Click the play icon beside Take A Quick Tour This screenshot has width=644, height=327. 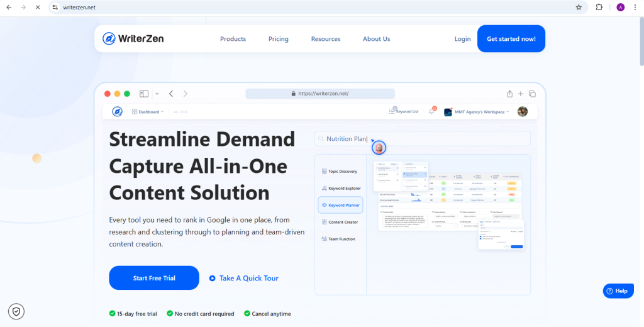click(213, 278)
